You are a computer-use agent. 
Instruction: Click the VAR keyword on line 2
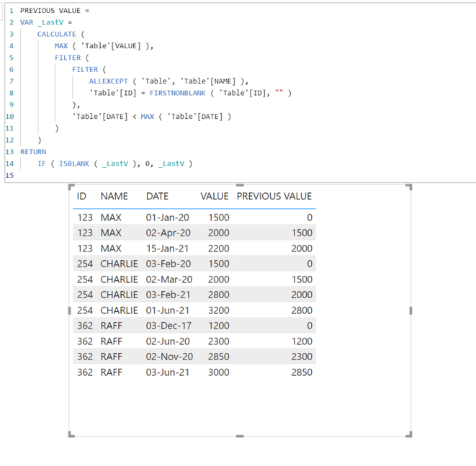[x=27, y=22]
